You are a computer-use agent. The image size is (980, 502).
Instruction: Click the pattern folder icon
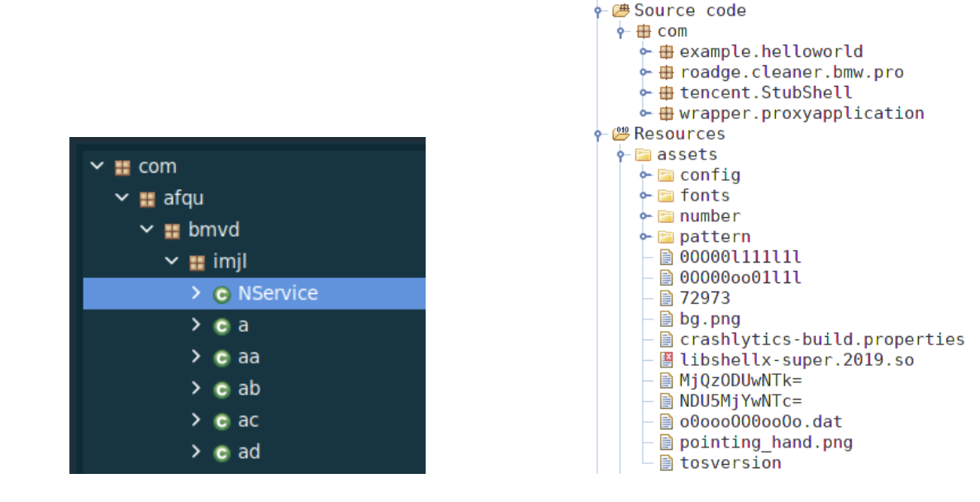[x=666, y=237]
